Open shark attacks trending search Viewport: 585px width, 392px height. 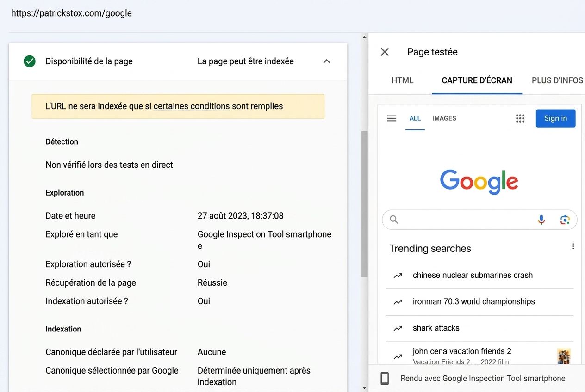436,328
